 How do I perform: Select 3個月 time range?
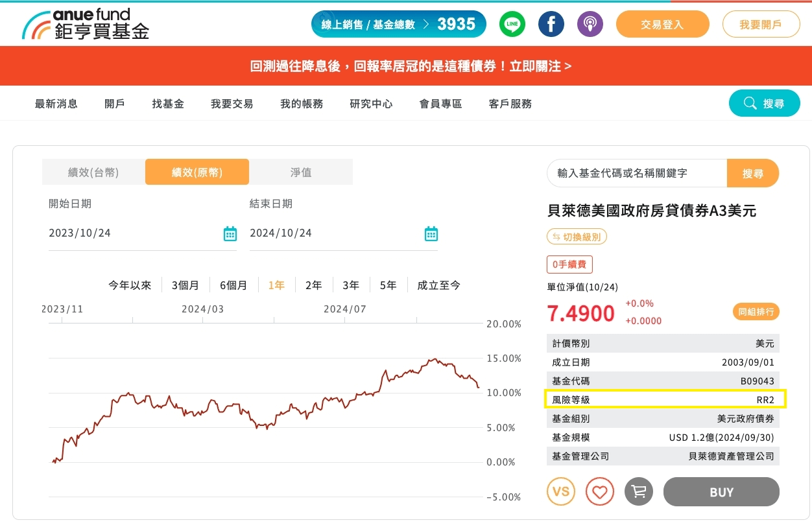click(x=185, y=285)
